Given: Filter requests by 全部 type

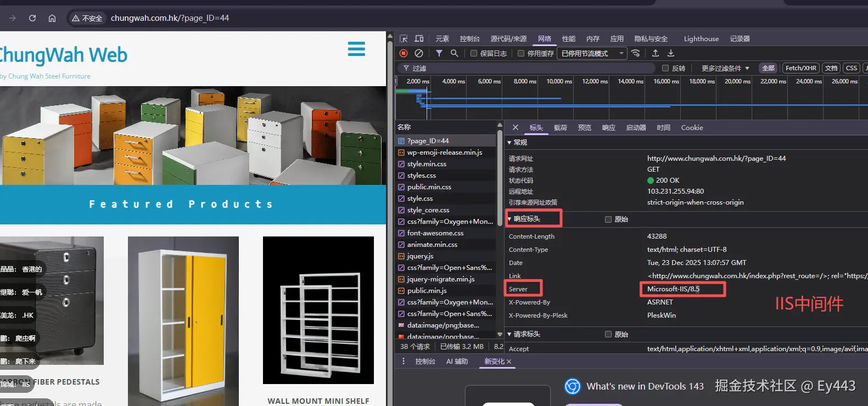Looking at the screenshot, I should point(769,68).
